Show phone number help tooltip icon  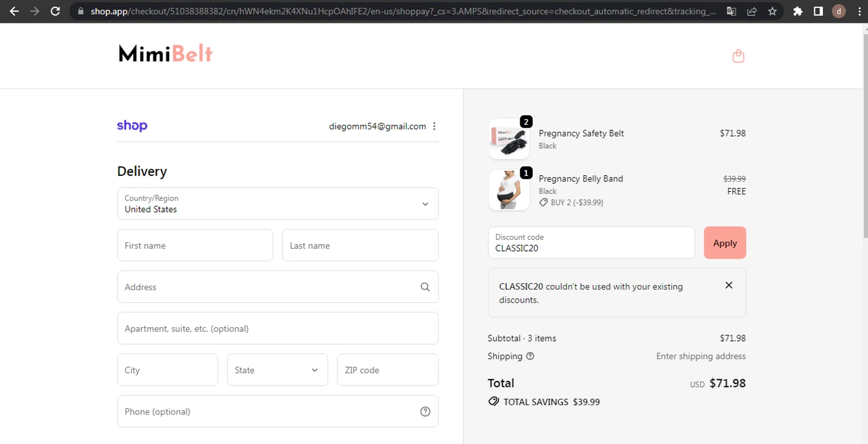pos(425,412)
